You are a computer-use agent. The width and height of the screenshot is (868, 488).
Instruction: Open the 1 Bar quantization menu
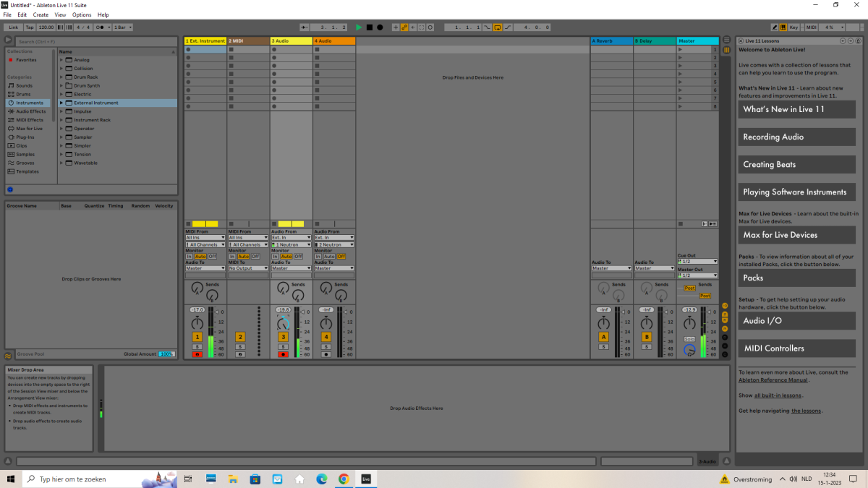pyautogui.click(x=124, y=27)
